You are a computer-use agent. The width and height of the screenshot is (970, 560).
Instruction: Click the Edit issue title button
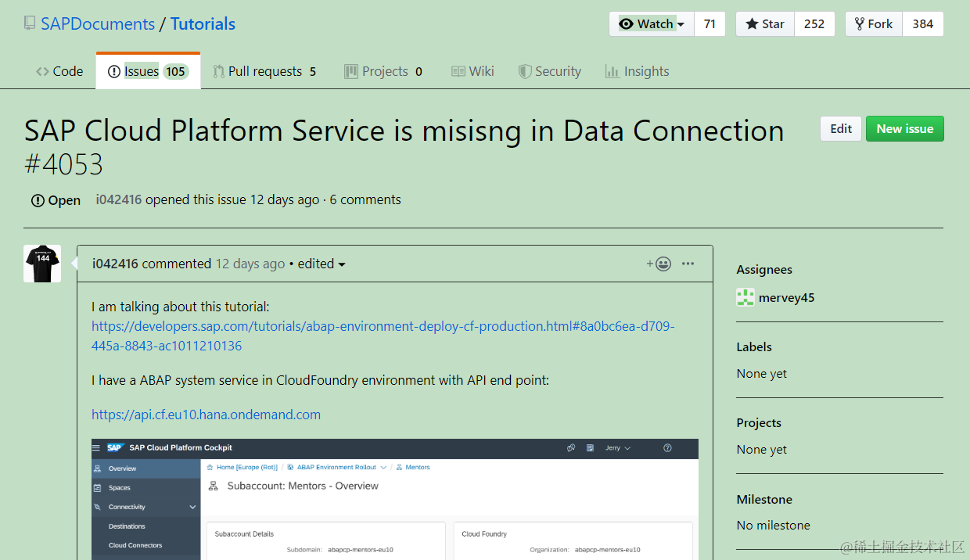841,129
